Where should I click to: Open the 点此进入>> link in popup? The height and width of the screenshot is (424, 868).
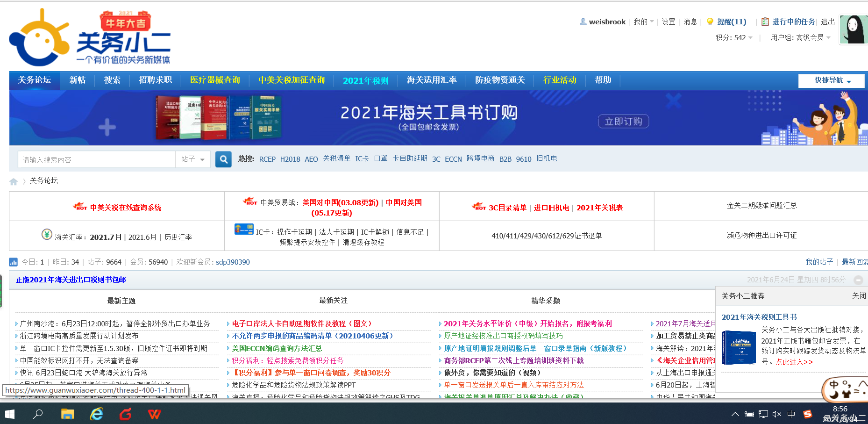click(794, 362)
